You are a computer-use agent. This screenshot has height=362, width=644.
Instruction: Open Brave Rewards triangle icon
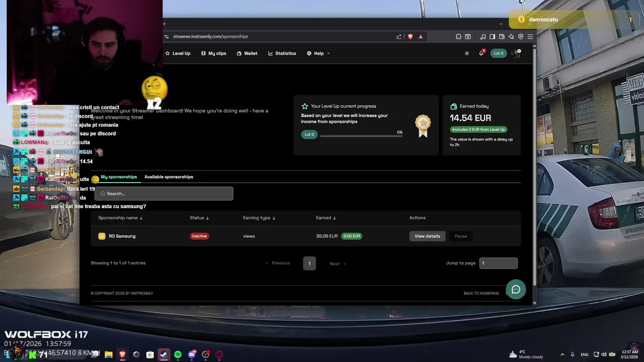(421, 37)
